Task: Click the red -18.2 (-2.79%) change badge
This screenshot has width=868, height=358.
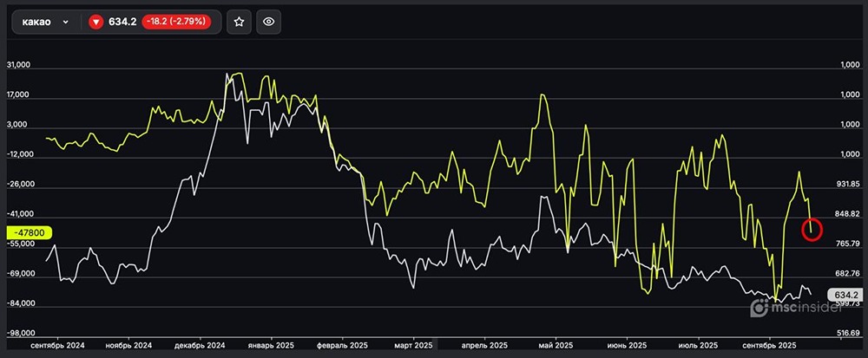Action: tap(180, 23)
